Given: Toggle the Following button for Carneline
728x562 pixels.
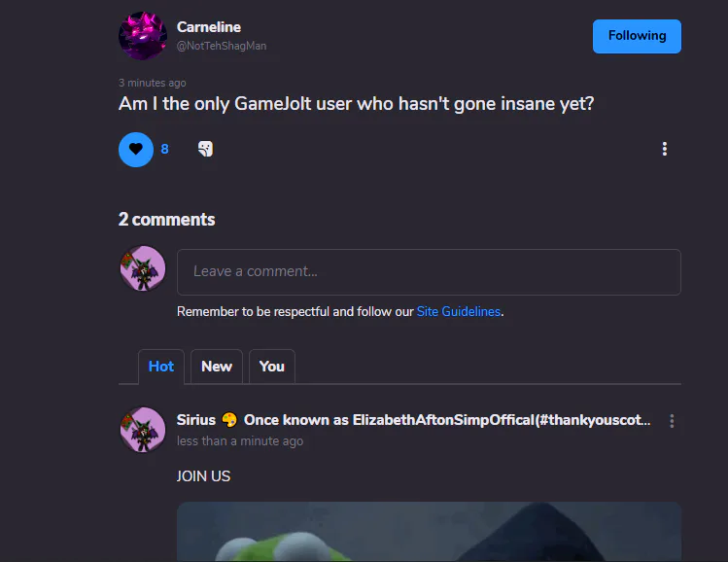Looking at the screenshot, I should tap(637, 36).
